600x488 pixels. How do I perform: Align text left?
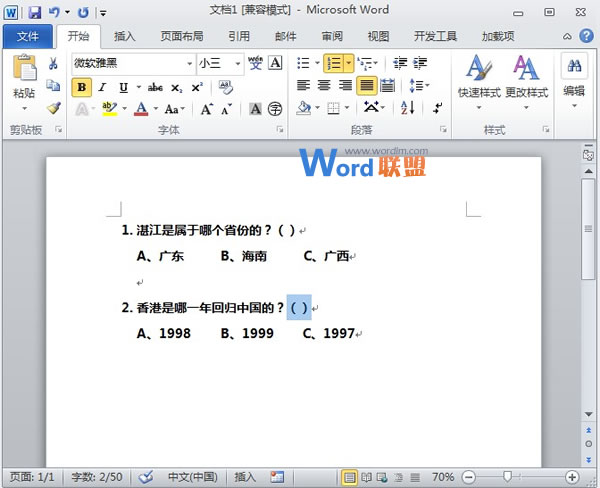[x=303, y=85]
